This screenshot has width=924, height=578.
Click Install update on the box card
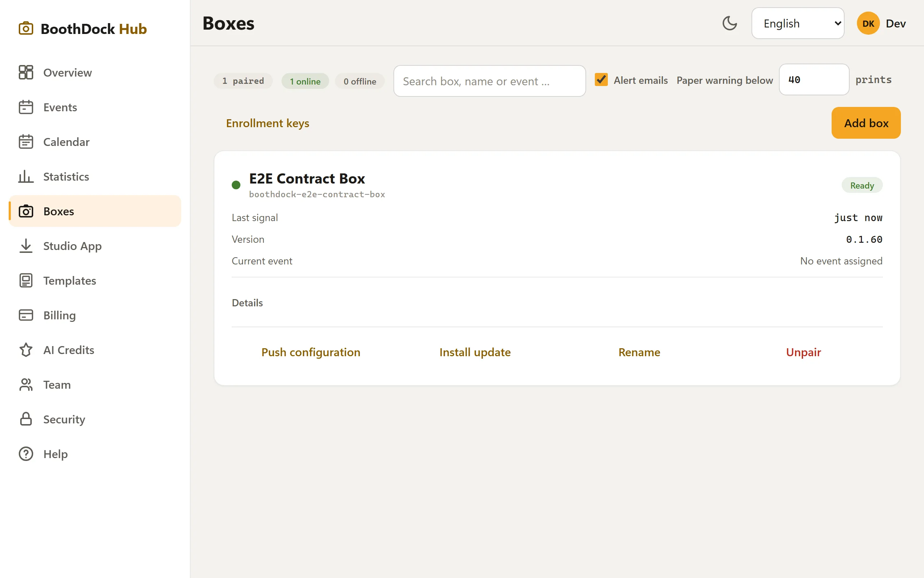click(x=475, y=352)
